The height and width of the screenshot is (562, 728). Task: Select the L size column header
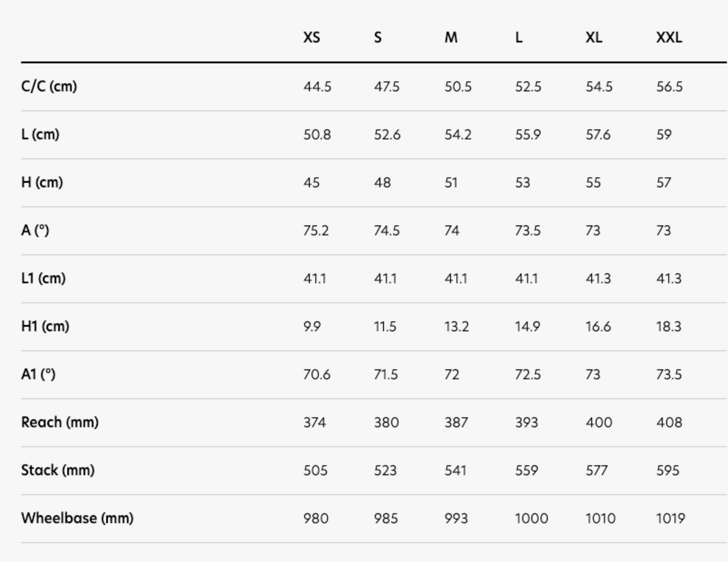click(519, 37)
